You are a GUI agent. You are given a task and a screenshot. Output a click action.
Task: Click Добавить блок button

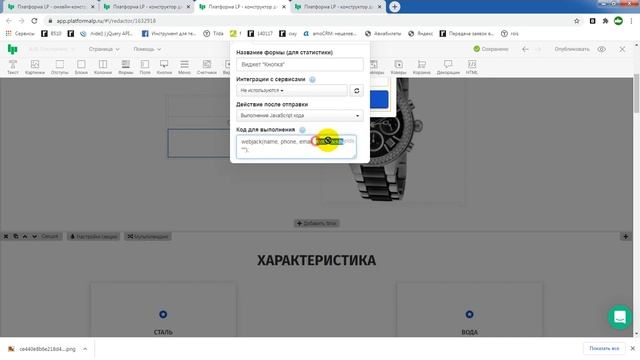click(x=317, y=223)
